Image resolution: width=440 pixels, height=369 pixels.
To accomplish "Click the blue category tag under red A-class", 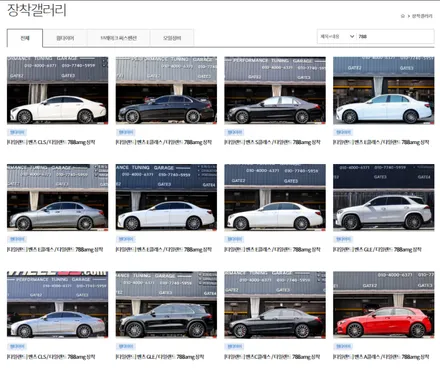I will 343,347.
